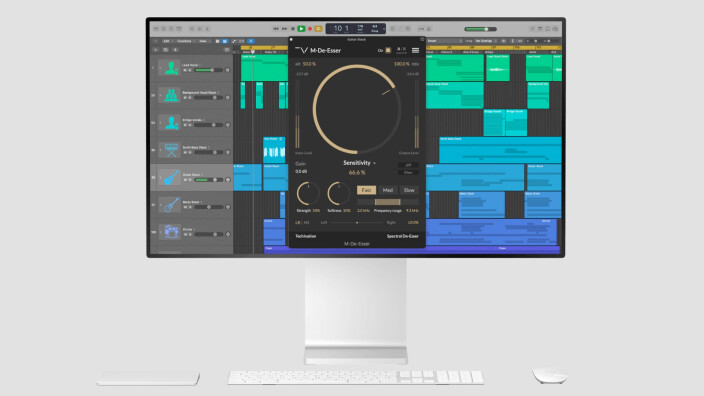This screenshot has width=704, height=396.
Task: Enable the yellow Cycle mode button
Action: 318,29
